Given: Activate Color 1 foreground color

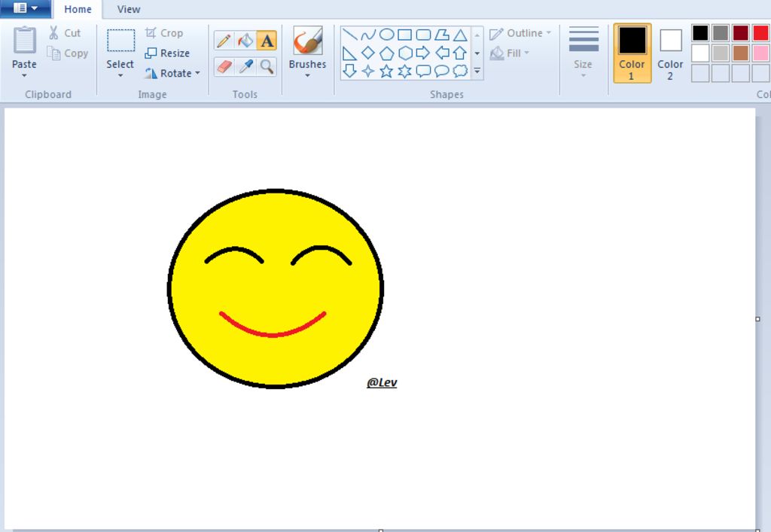Looking at the screenshot, I should pos(632,53).
